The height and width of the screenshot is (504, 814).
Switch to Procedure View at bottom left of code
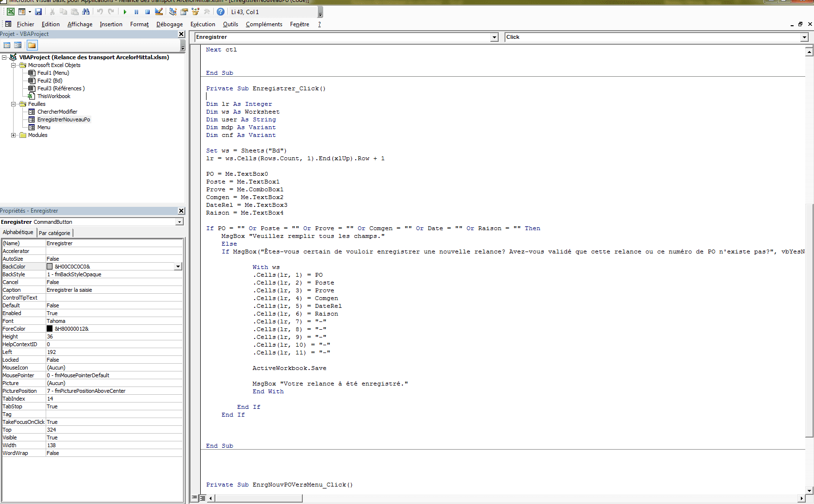point(195,498)
